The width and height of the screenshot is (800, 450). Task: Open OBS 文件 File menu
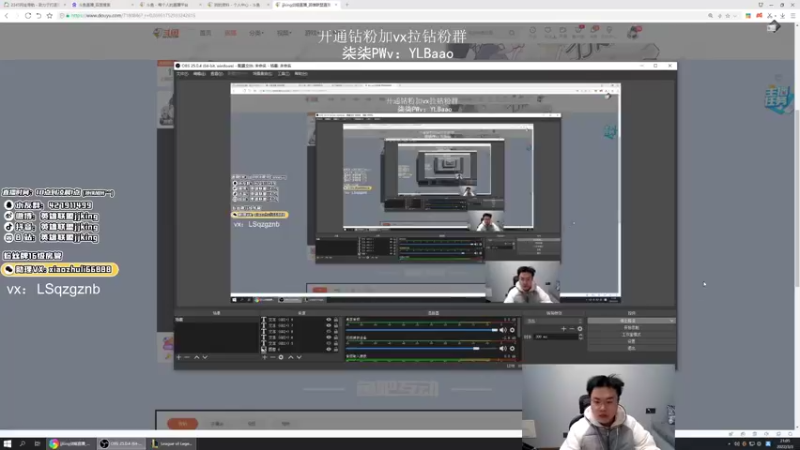click(182, 74)
